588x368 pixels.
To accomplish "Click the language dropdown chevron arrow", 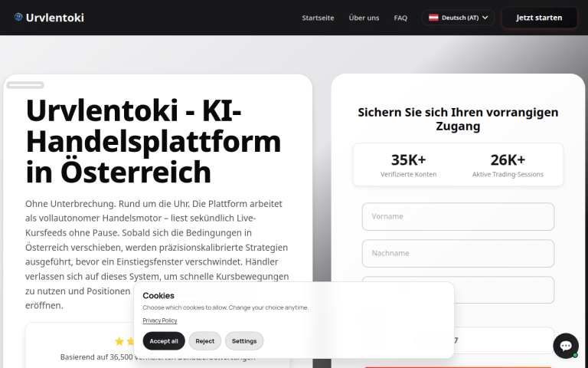I will coord(485,18).
